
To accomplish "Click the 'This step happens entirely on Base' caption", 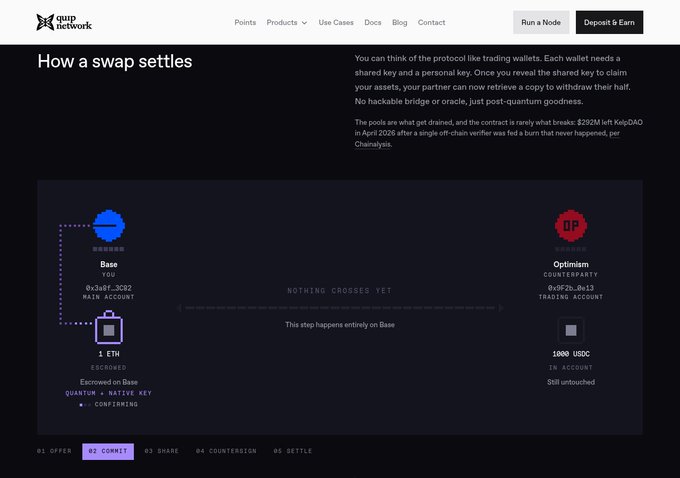I will (x=340, y=325).
